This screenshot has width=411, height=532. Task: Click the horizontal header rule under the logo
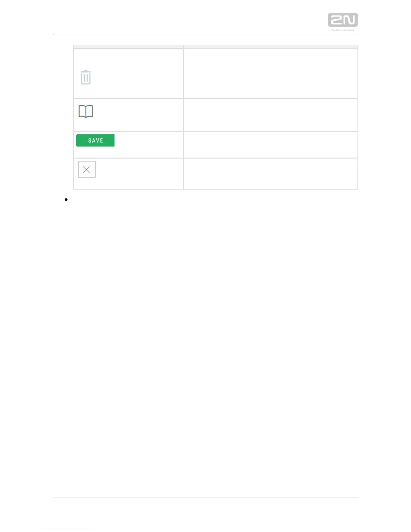pyautogui.click(x=205, y=34)
